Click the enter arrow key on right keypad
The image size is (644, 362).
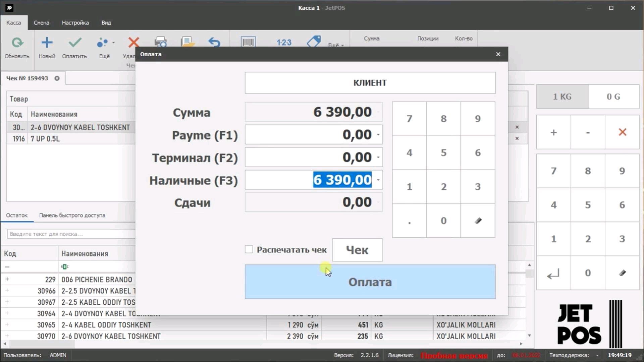(x=553, y=273)
